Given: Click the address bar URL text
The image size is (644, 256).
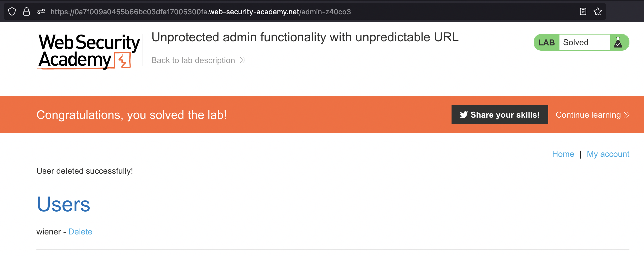Looking at the screenshot, I should pyautogui.click(x=200, y=12).
